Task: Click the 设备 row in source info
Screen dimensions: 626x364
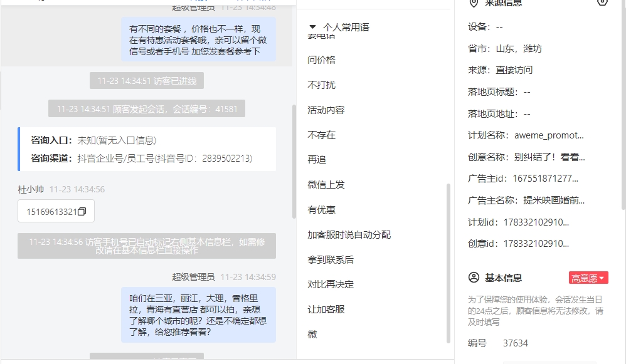Action: 485,27
